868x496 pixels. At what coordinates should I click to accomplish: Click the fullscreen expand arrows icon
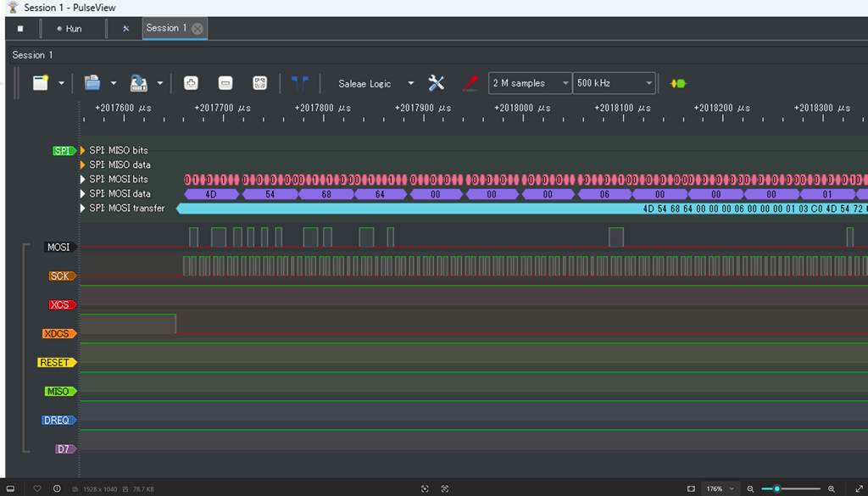(x=860, y=489)
